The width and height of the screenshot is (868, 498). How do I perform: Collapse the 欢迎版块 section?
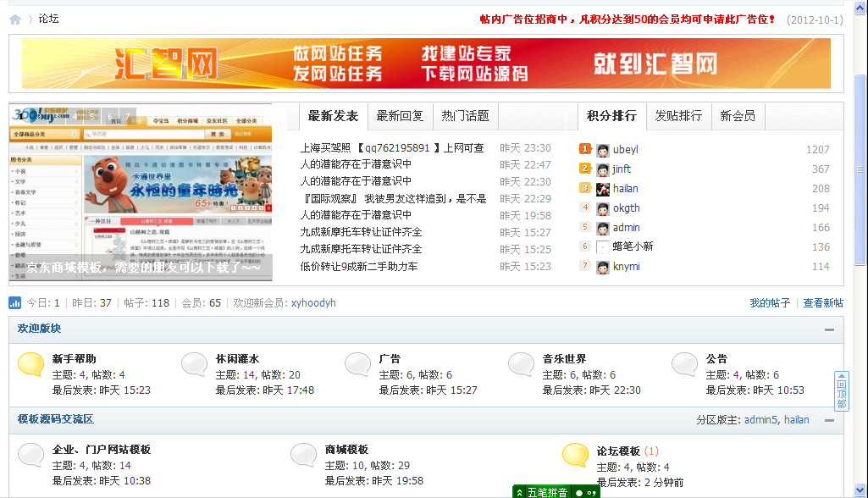point(830,329)
